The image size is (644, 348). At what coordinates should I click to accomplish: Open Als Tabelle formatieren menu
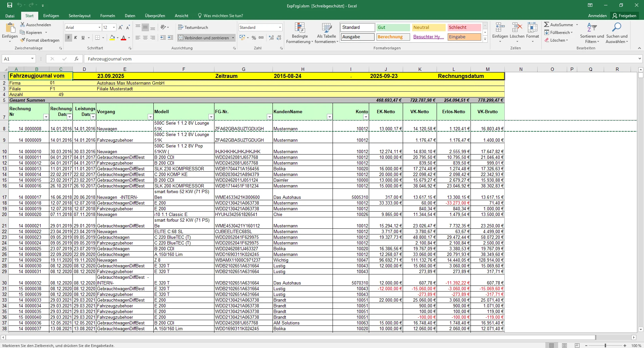point(327,33)
